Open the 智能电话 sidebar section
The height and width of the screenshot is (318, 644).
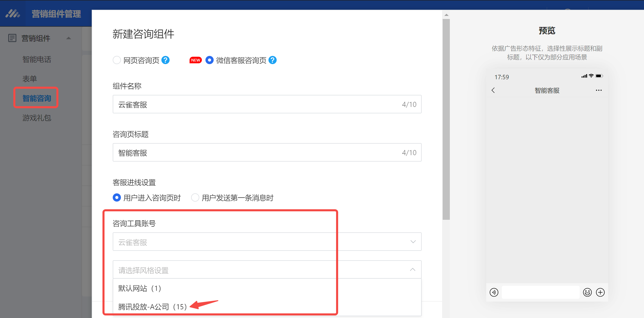point(37,59)
